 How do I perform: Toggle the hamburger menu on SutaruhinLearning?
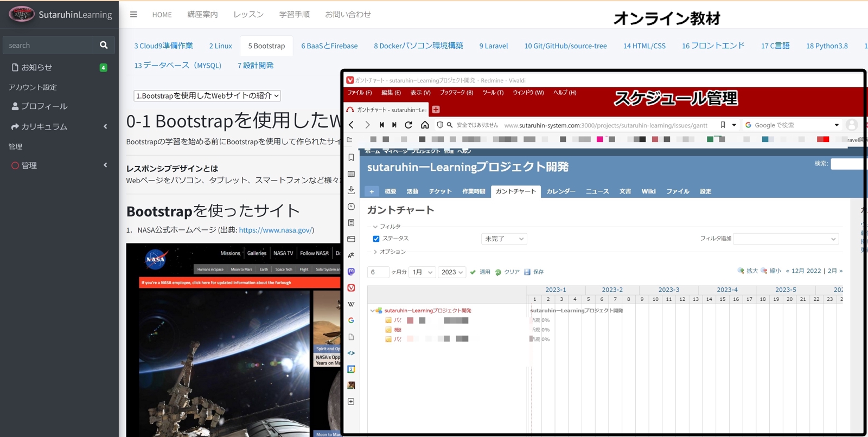tap(133, 15)
